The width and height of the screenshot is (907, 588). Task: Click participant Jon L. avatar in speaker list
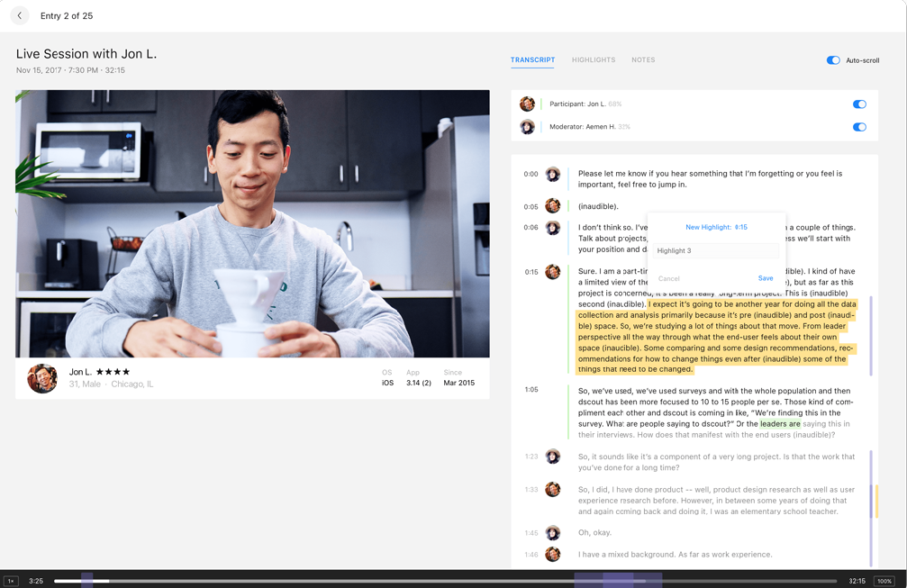click(527, 104)
